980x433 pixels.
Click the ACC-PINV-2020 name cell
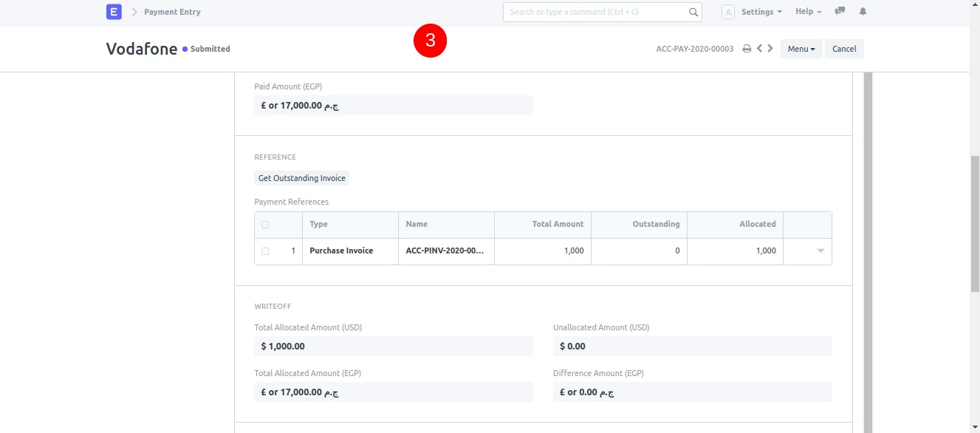446,251
